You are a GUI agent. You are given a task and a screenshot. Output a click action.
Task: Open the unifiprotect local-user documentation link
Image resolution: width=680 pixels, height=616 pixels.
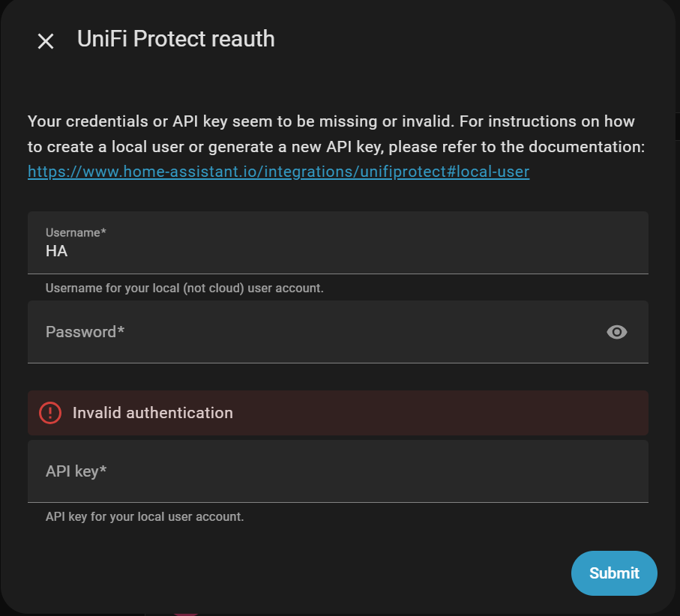pyautogui.click(x=278, y=172)
